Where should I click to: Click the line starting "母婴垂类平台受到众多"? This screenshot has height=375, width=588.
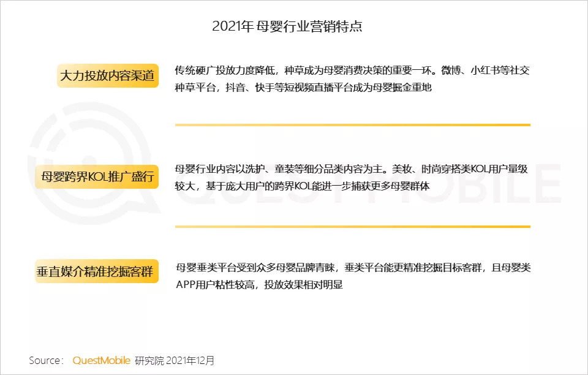352,268
